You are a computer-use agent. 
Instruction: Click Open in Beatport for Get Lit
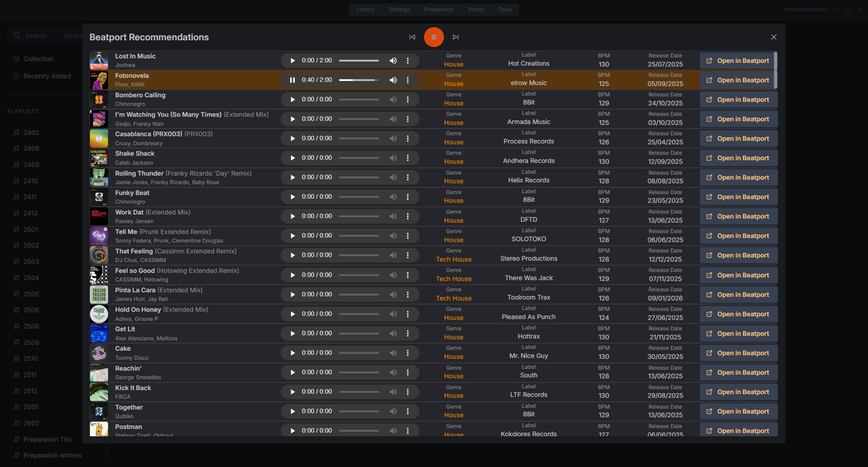[x=738, y=333]
